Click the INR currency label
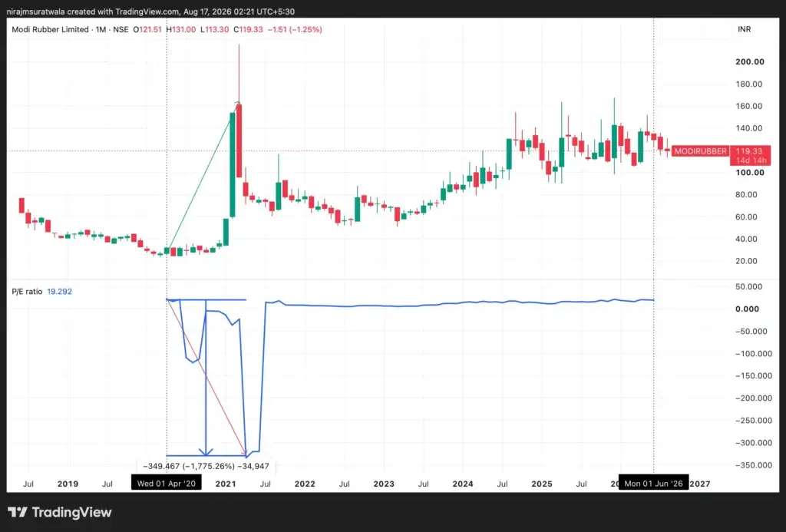This screenshot has height=532, width=786. tap(745, 30)
